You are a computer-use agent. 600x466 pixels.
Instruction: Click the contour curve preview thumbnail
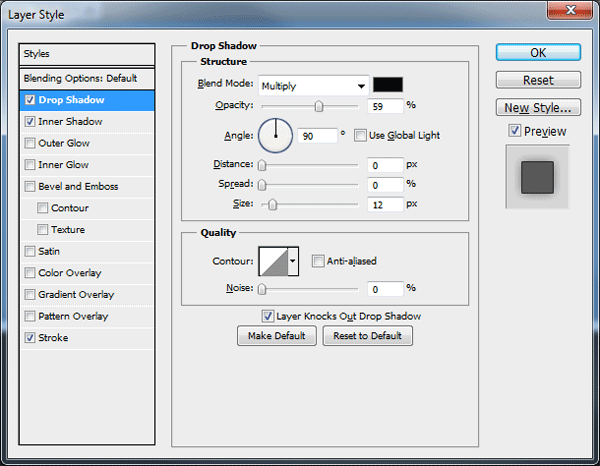(274, 261)
